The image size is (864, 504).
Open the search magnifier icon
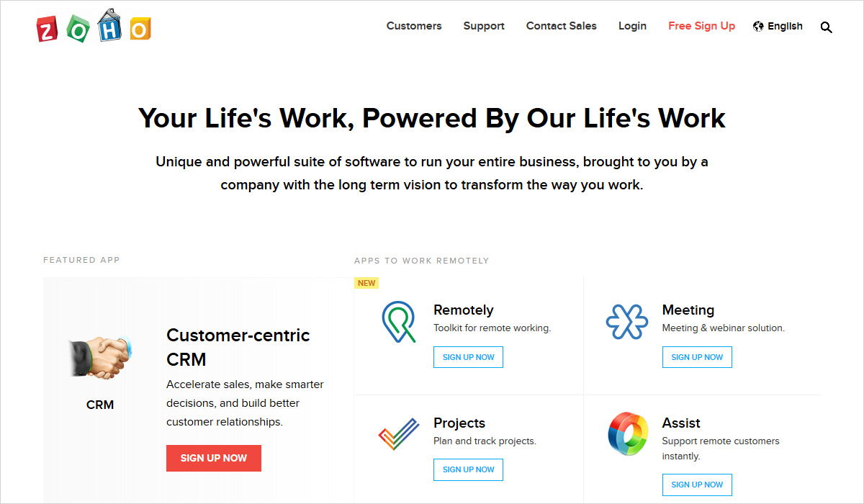826,27
